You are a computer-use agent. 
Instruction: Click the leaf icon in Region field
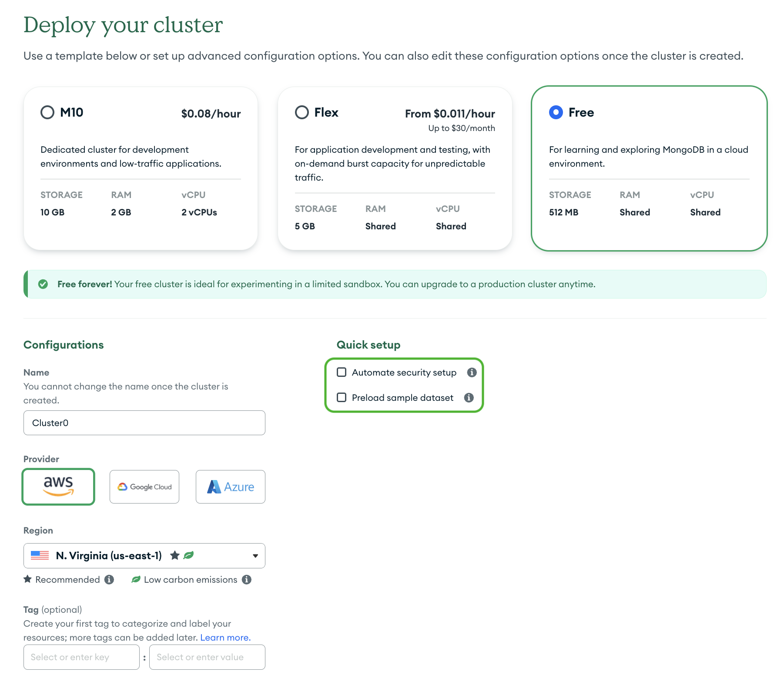[x=188, y=555]
